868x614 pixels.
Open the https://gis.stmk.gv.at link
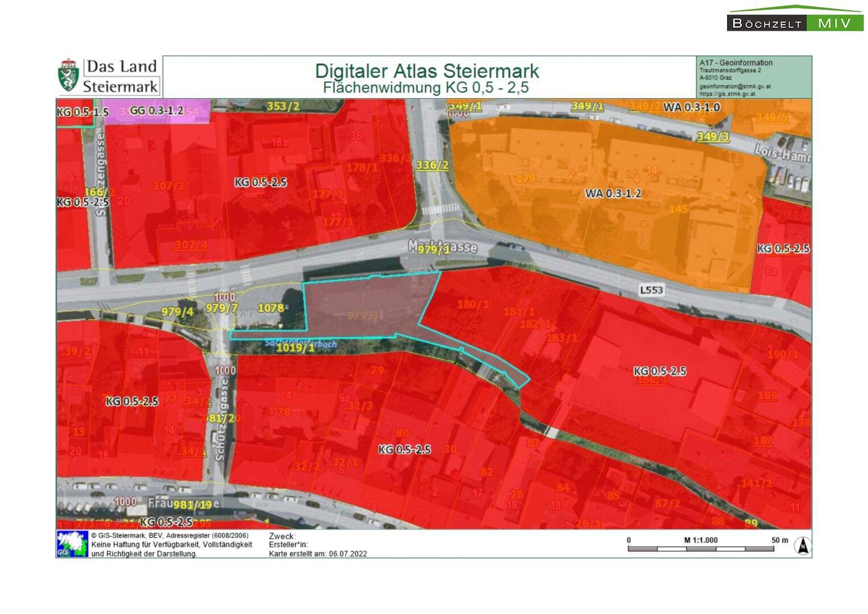pyautogui.click(x=729, y=94)
